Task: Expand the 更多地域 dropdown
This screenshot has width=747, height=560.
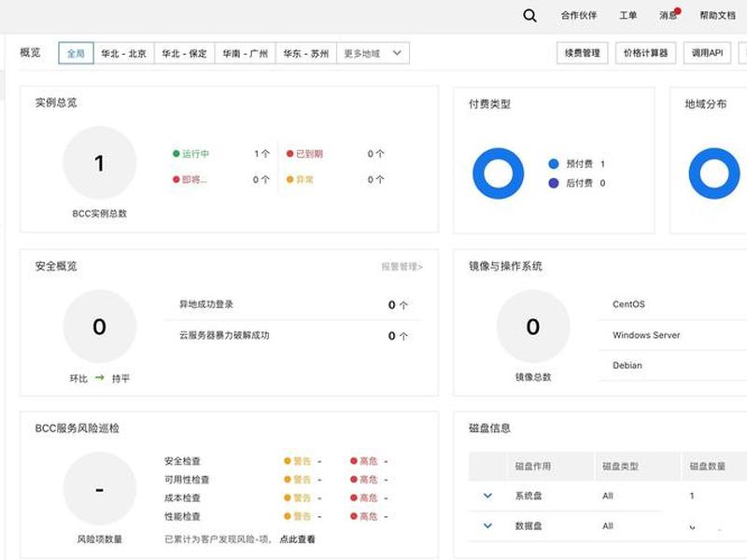Action: point(373,53)
